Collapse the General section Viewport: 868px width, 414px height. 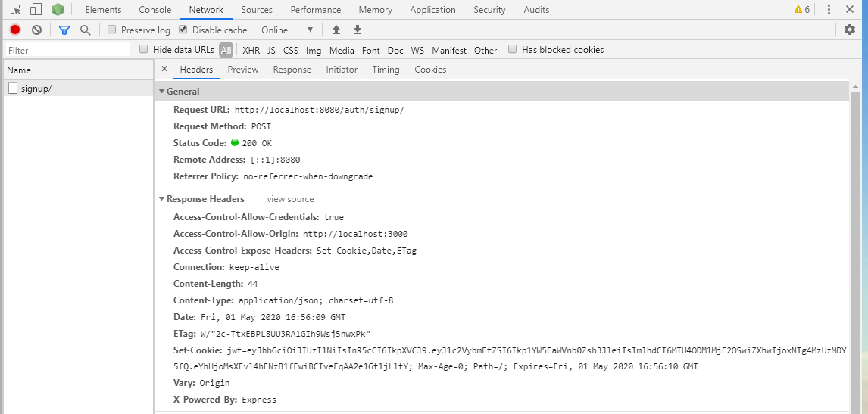pos(161,92)
